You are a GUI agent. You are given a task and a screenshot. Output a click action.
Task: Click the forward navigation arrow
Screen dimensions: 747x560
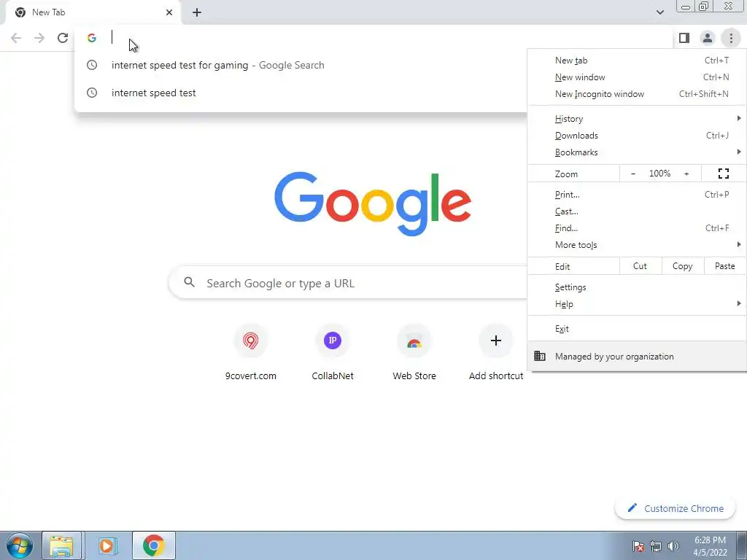pos(39,38)
